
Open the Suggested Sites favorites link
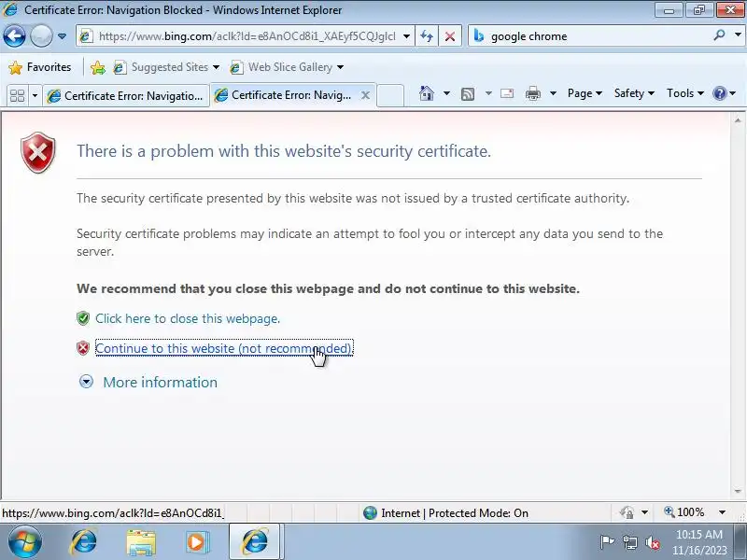[167, 67]
